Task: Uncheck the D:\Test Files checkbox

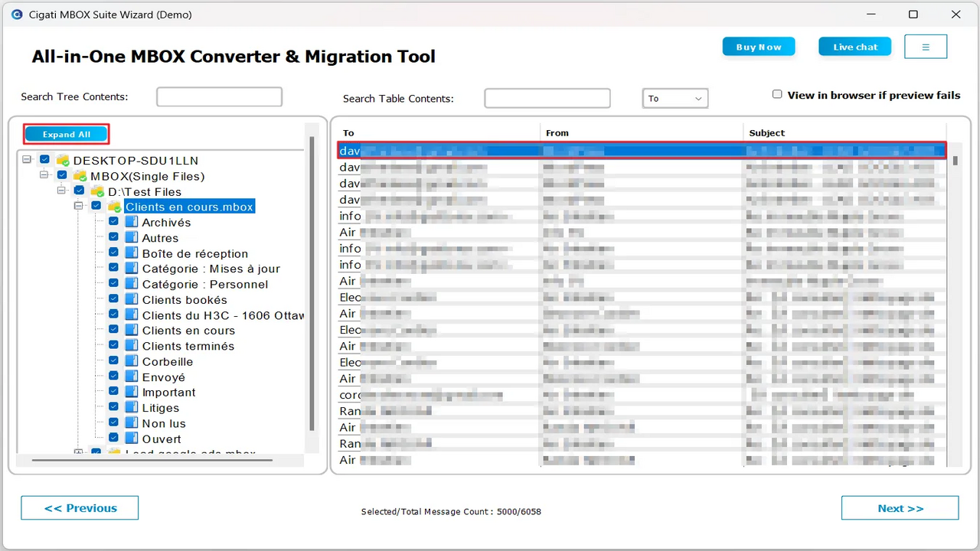Action: pos(80,191)
